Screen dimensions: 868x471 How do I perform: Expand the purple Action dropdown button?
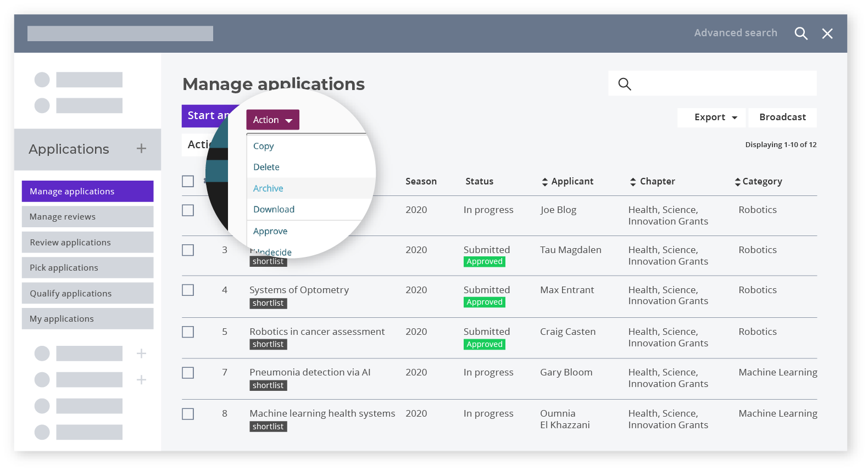(272, 120)
